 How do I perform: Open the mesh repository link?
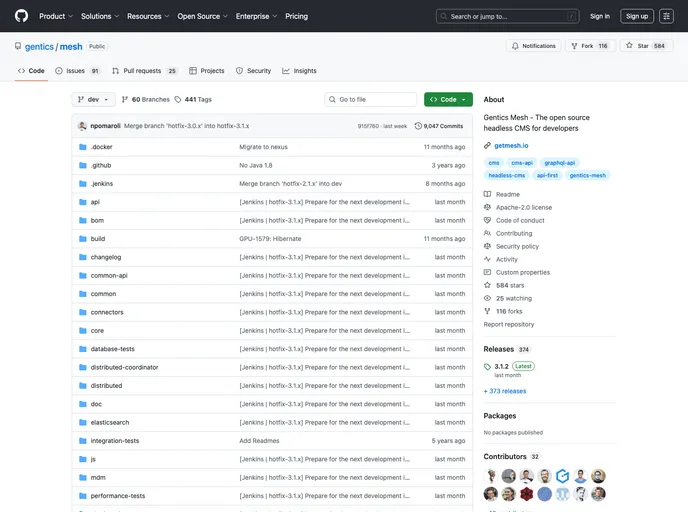[x=71, y=47]
